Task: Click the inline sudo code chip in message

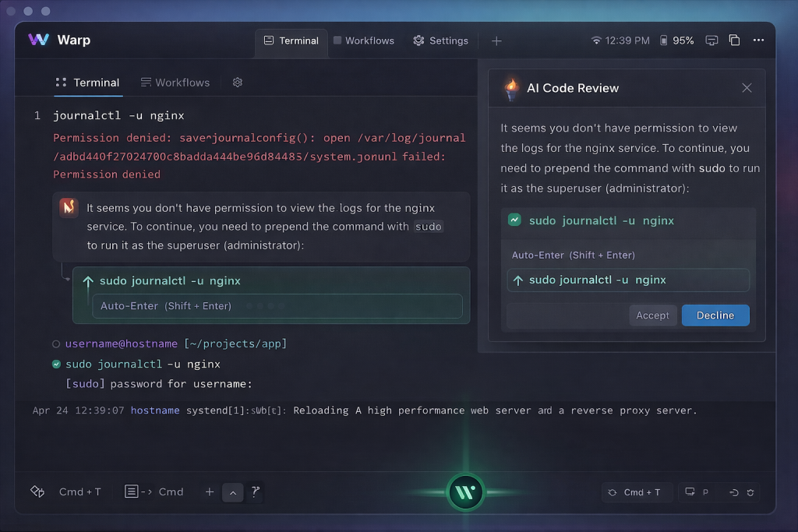Action: (x=428, y=227)
